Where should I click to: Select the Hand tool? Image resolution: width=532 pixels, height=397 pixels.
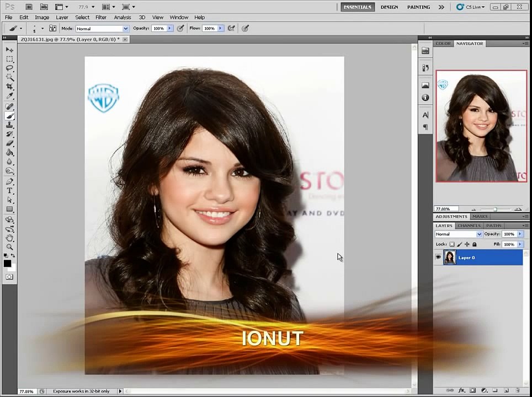tap(9, 238)
